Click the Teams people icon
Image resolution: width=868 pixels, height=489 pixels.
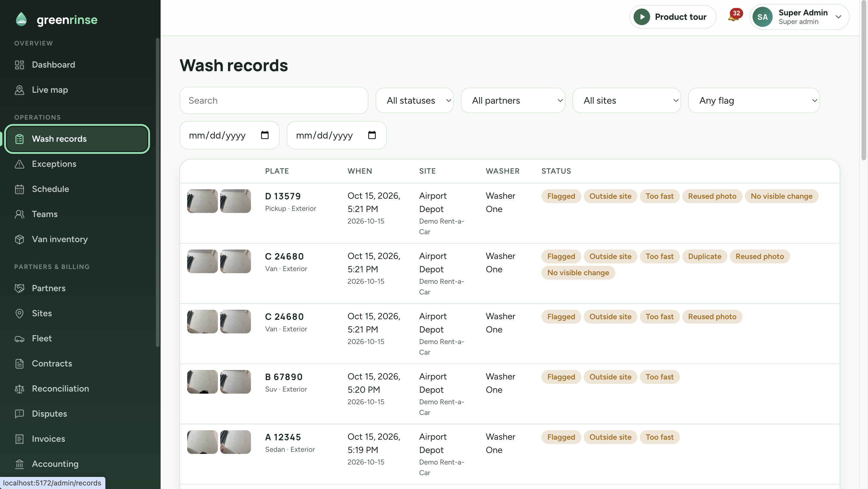coord(19,214)
